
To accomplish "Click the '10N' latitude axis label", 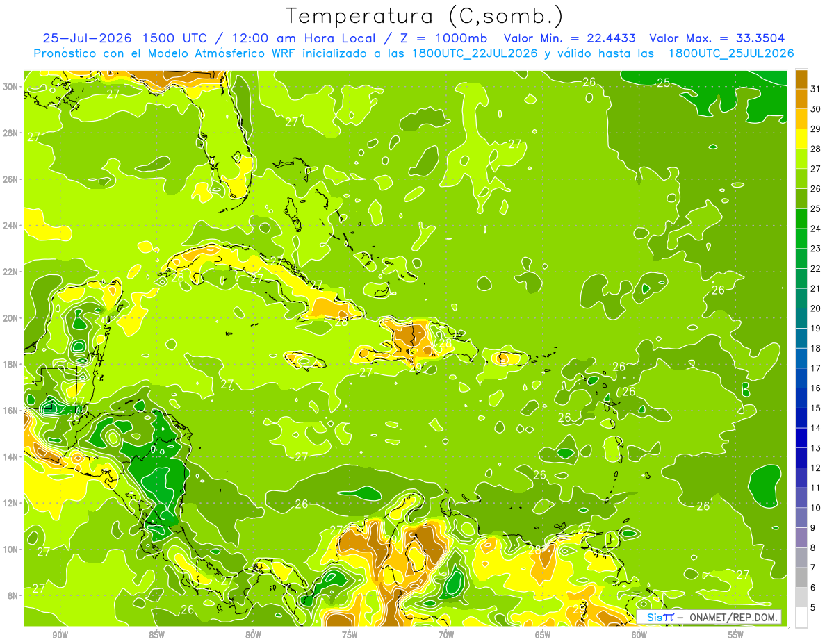I will (10, 550).
